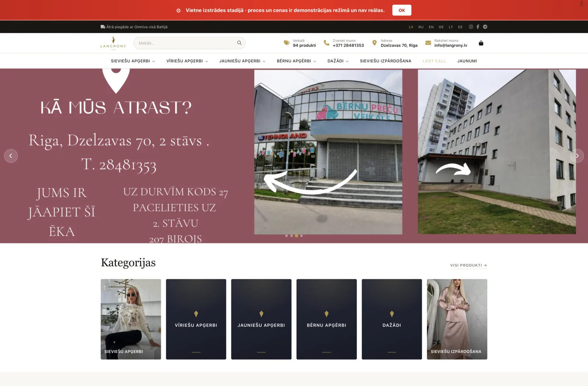Switch language to RU
Viewport: 588px width, 386px height.
pyautogui.click(x=421, y=27)
